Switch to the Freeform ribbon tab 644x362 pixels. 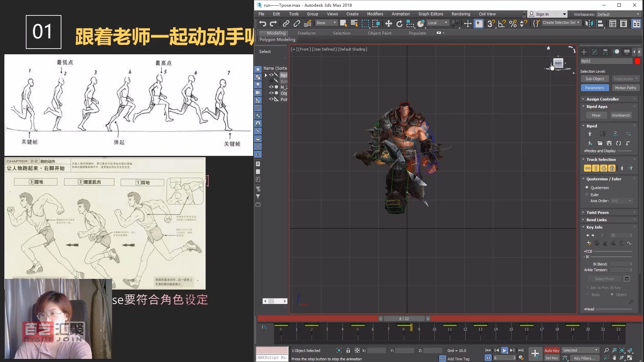(306, 33)
